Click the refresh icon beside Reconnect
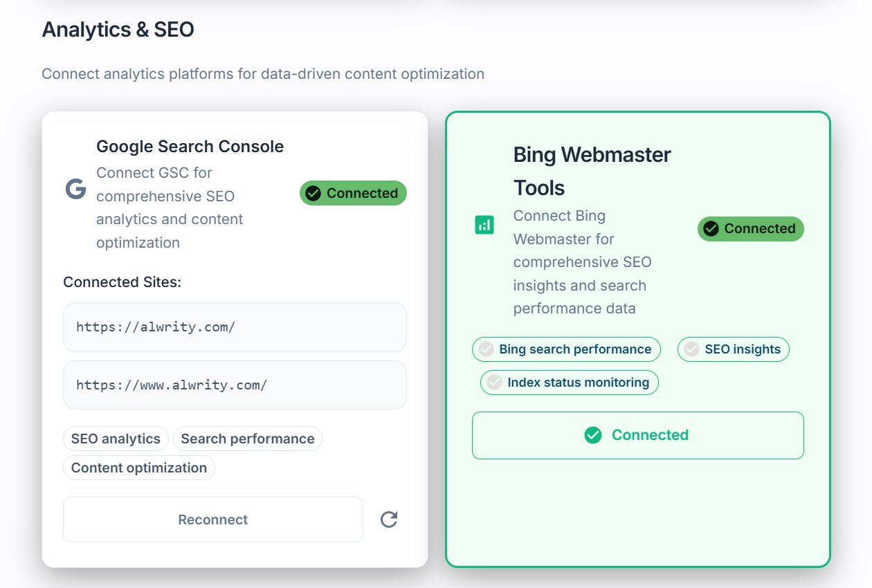This screenshot has width=872, height=588. pos(389,520)
